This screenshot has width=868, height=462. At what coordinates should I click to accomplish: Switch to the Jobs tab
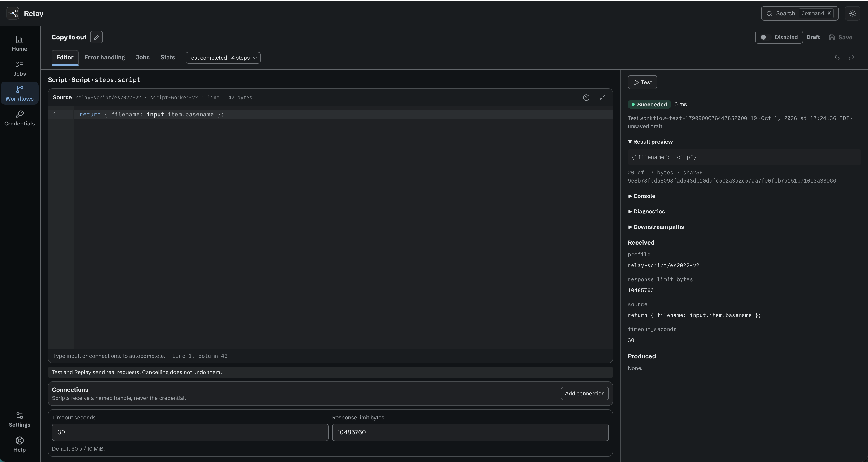click(x=143, y=57)
